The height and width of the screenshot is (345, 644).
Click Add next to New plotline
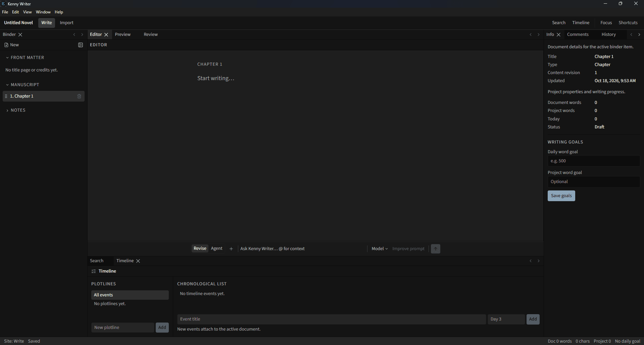click(162, 328)
